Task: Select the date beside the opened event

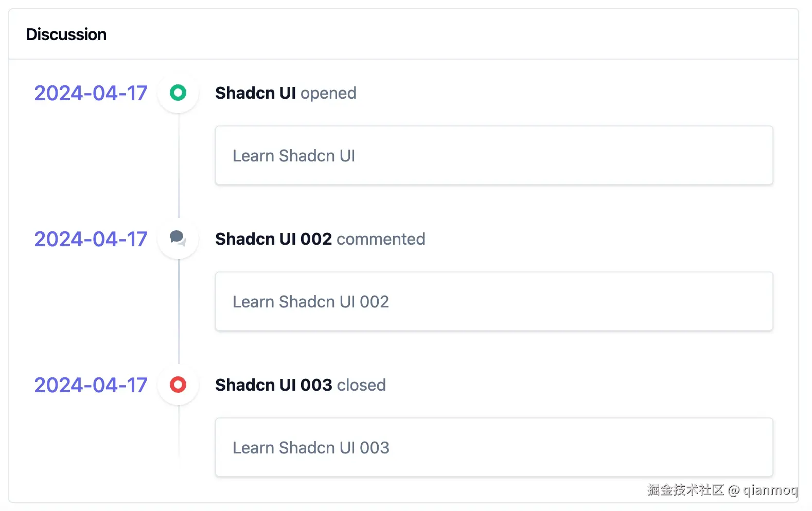Action: (x=91, y=93)
